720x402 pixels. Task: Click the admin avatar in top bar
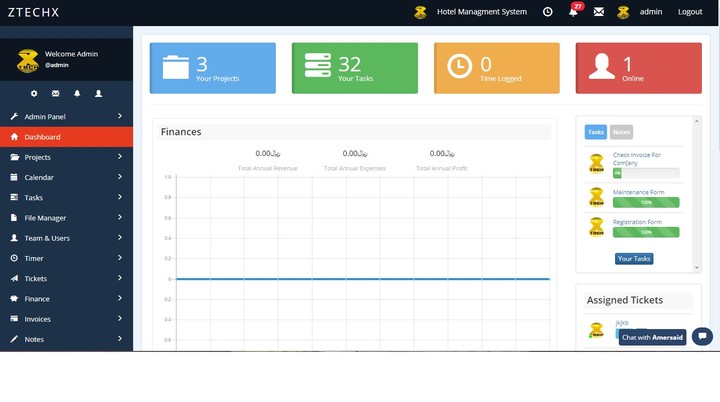623,12
